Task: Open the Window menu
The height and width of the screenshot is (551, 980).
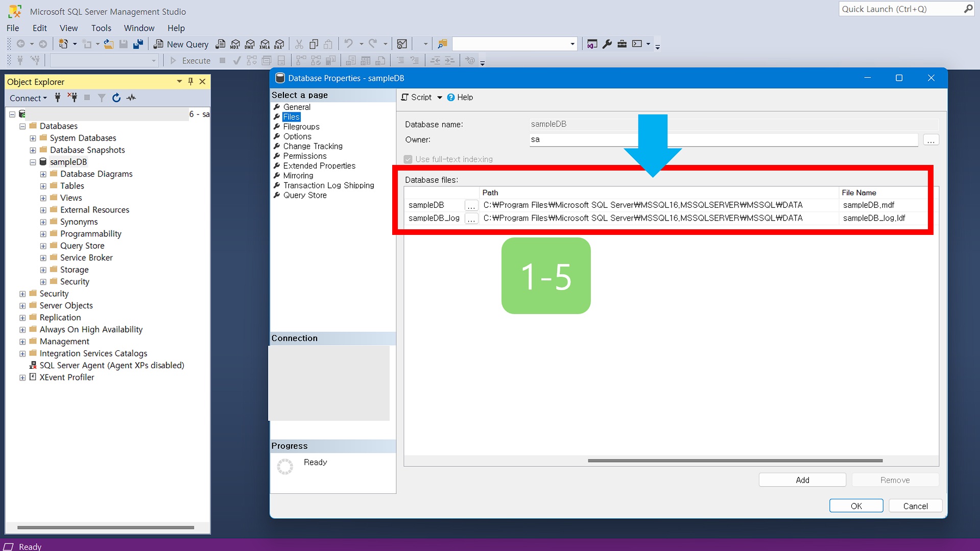Action: coord(139,28)
